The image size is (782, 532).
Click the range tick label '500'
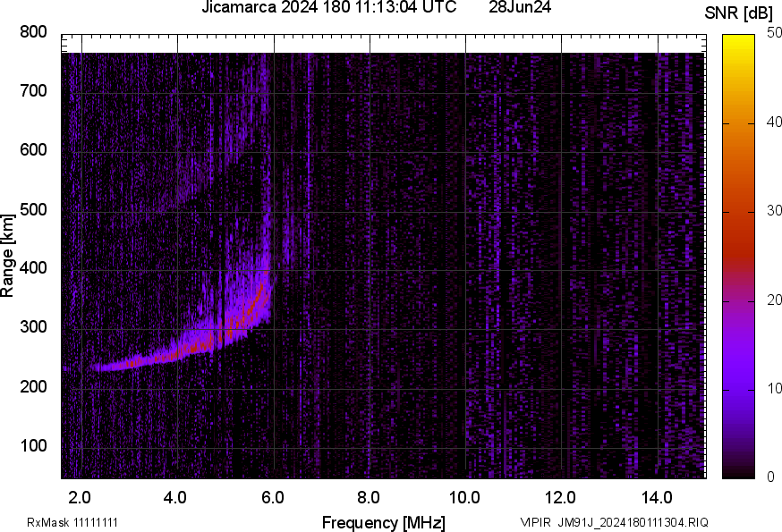tap(33, 209)
